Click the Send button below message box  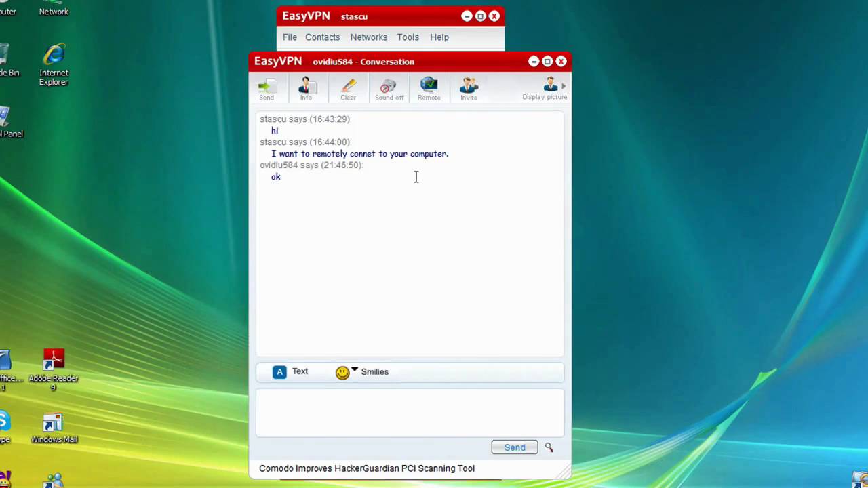515,447
